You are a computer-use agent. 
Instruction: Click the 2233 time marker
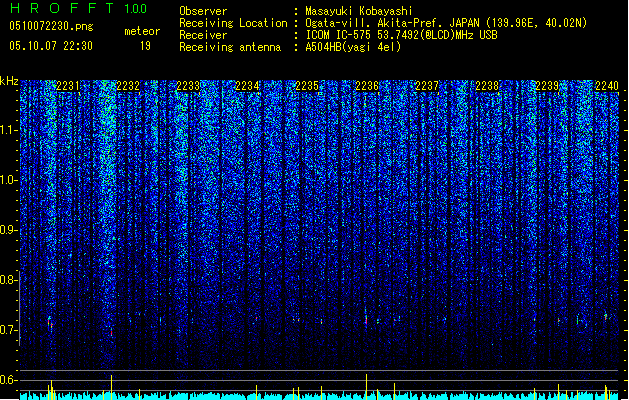[188, 86]
